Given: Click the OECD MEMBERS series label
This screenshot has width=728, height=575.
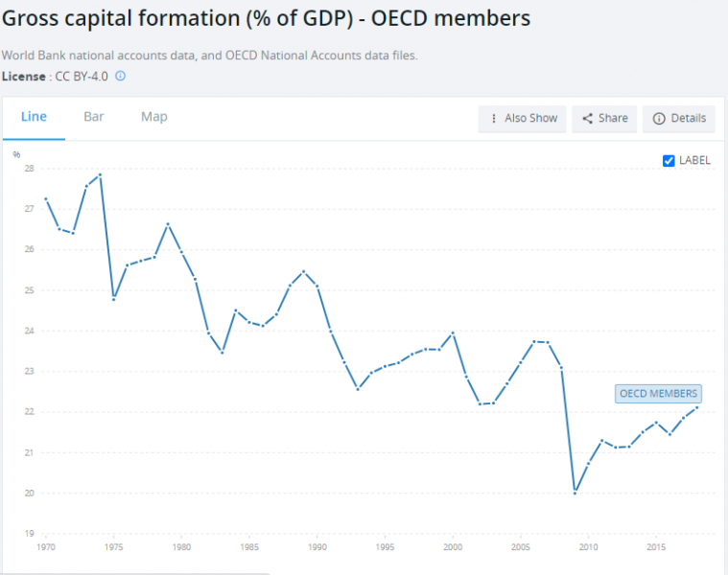Looking at the screenshot, I should click(659, 394).
